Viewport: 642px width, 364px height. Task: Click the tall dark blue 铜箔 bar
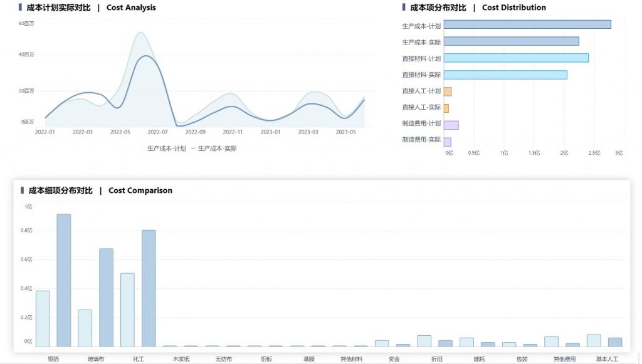pos(64,280)
